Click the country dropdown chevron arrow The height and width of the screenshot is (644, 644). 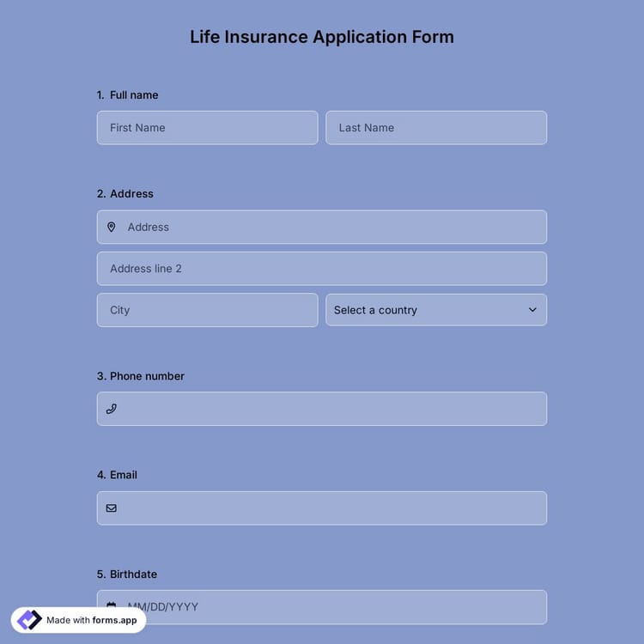[532, 310]
